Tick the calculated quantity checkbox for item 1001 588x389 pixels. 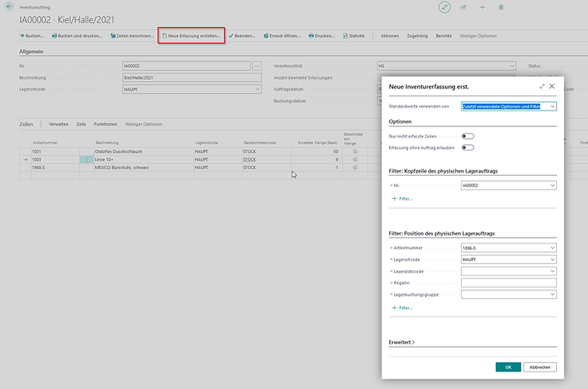[354, 151]
